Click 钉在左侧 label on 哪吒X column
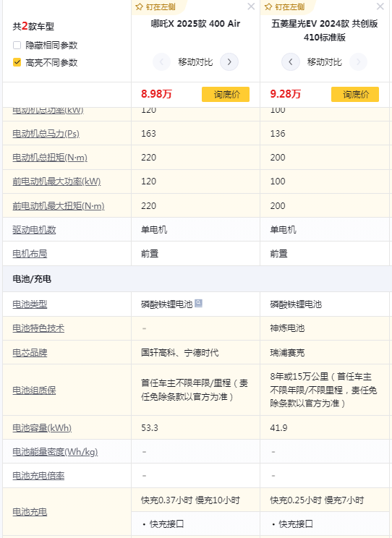Viewport: 392px width, 538px height. click(161, 7)
